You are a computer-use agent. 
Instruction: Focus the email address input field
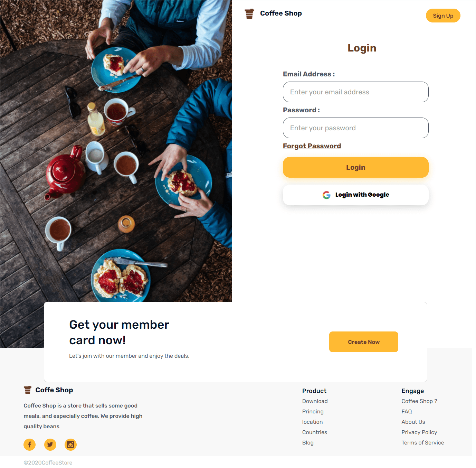coord(355,92)
